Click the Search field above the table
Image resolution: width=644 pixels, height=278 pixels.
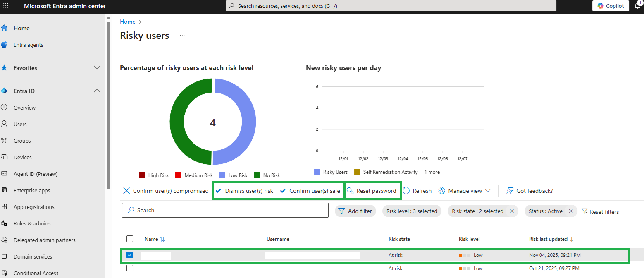(225, 210)
